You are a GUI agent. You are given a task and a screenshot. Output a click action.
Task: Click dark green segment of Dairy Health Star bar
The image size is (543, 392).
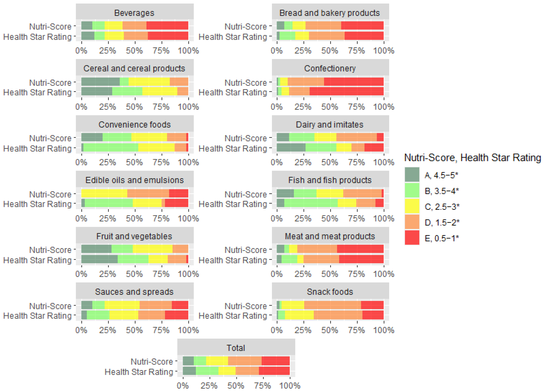click(x=291, y=147)
